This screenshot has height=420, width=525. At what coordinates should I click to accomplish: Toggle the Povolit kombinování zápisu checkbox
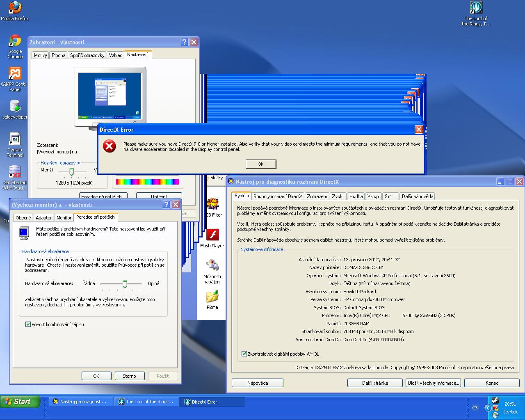28,324
